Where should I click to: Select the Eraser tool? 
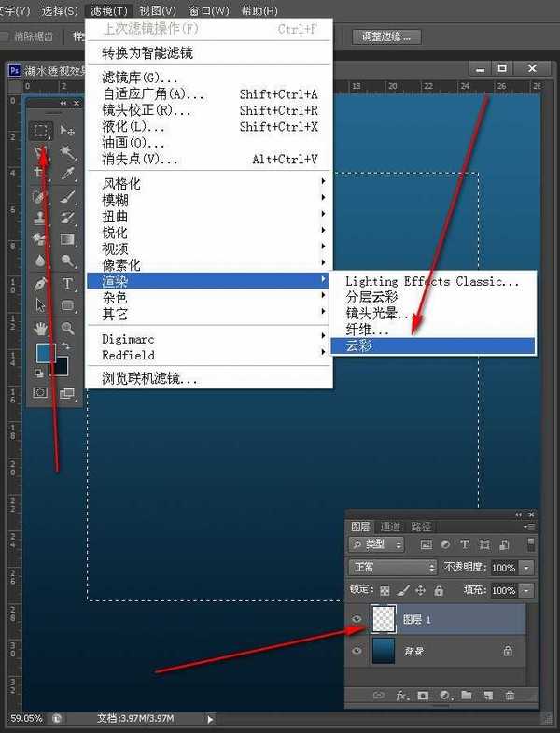tap(41, 239)
